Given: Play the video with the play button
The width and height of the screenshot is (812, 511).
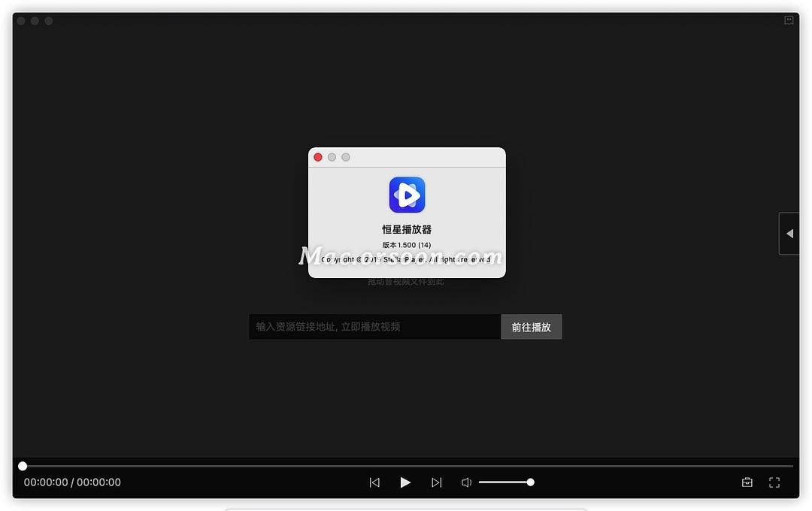Looking at the screenshot, I should [x=405, y=482].
